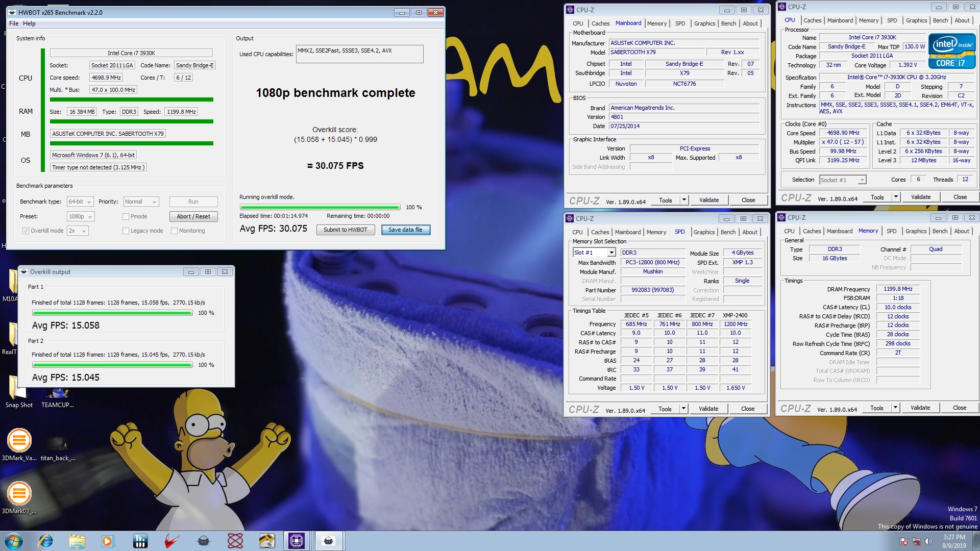Click the BIOS Version 4801 value
The height and width of the screenshot is (551, 980).
tap(684, 117)
